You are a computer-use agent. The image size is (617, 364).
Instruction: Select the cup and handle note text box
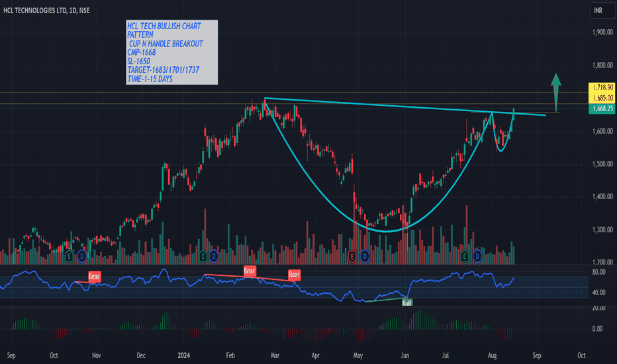172,52
